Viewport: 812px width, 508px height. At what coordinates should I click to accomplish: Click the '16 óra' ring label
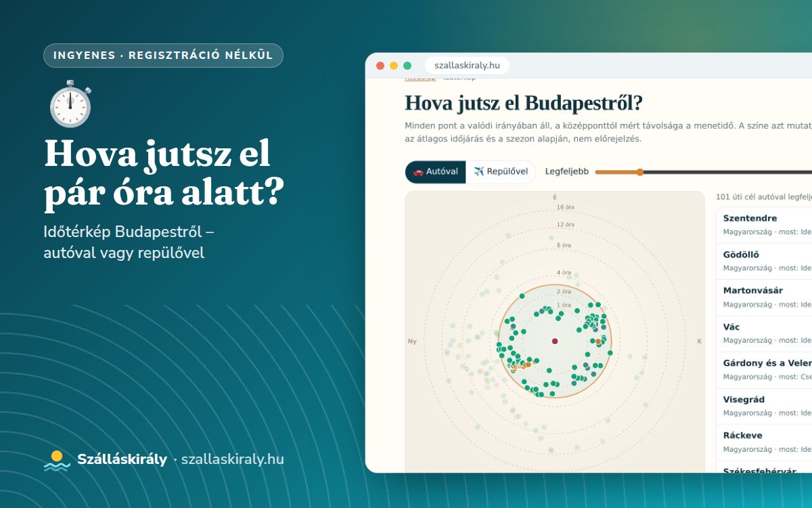click(565, 207)
